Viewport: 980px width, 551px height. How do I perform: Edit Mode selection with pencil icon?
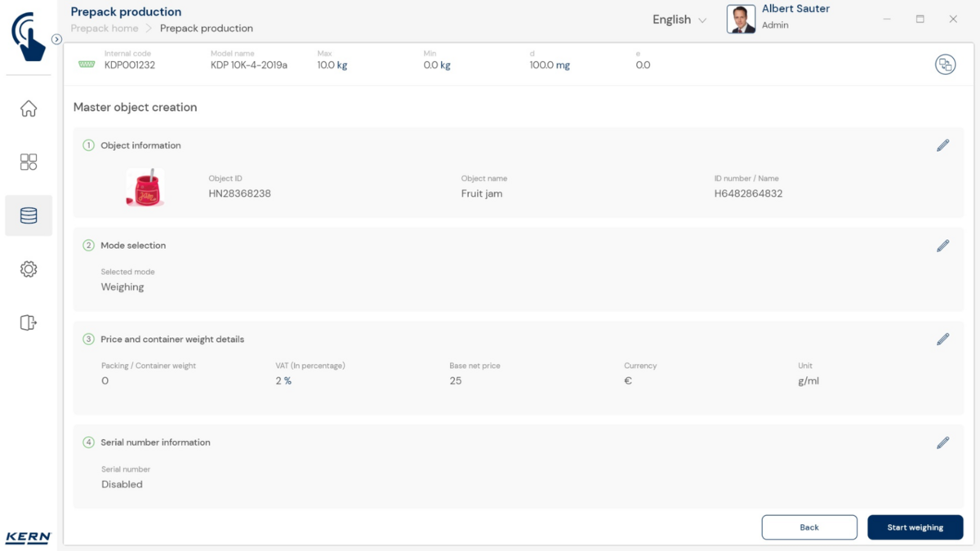[942, 246]
